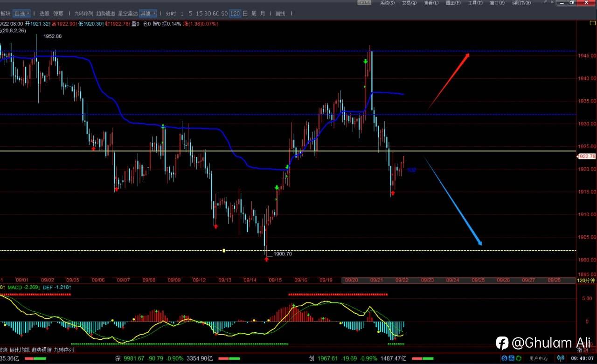
Task: Click the 120分钟 period label below chart
Action: click(x=586, y=281)
